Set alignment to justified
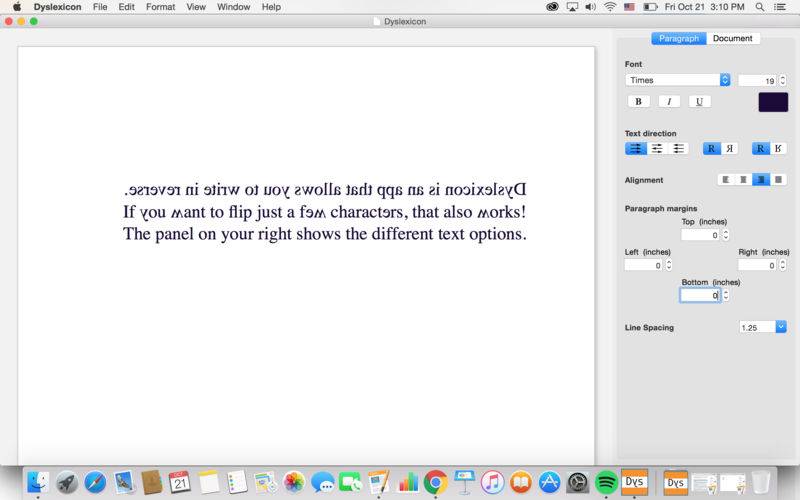800x500 pixels. pos(778,180)
